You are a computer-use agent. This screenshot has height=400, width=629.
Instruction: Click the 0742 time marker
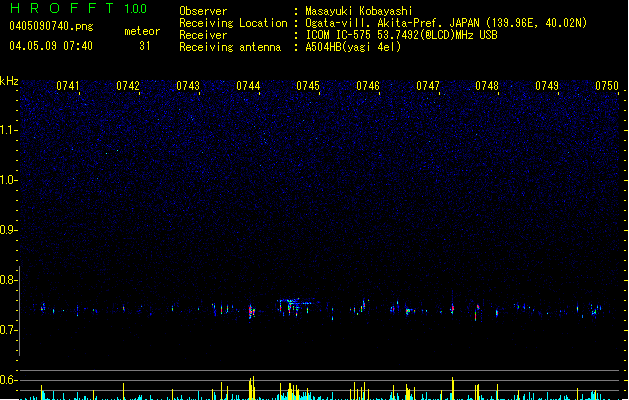click(128, 86)
